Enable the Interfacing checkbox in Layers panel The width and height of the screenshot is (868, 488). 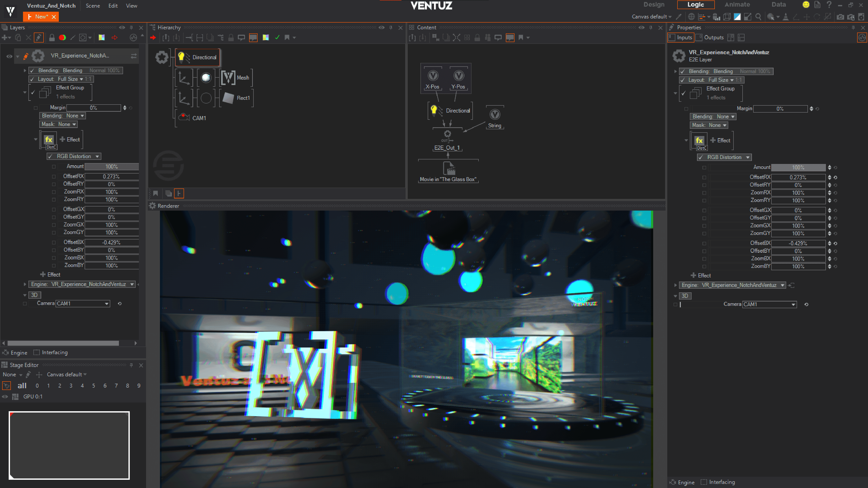click(37, 352)
